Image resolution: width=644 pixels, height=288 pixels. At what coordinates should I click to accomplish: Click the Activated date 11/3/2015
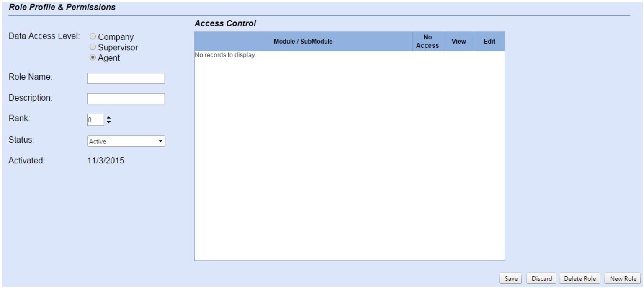click(106, 161)
